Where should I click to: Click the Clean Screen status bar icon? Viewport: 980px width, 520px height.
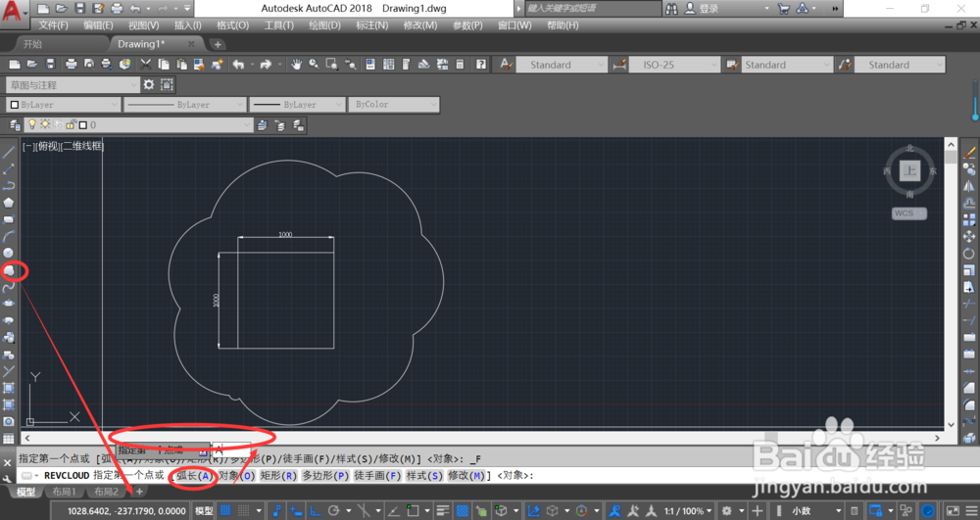click(x=952, y=510)
